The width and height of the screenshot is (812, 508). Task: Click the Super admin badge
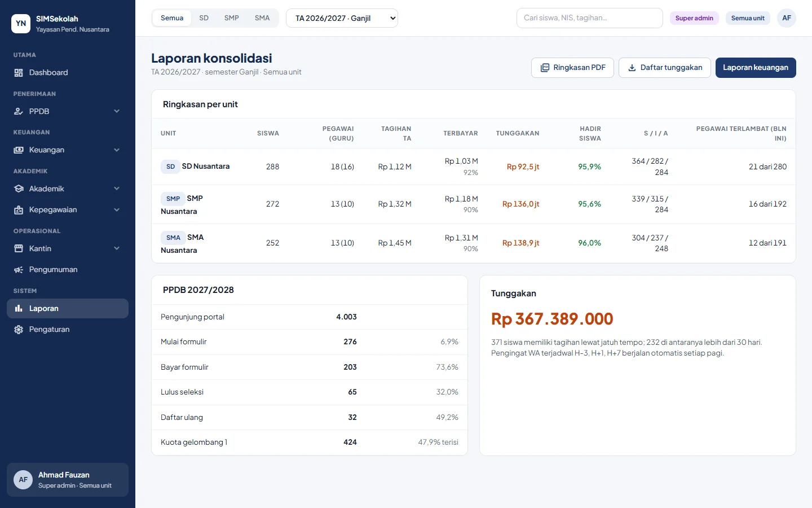694,18
